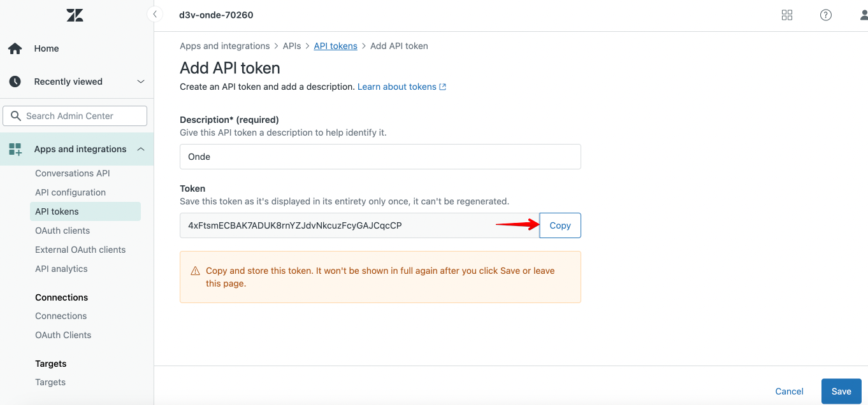Image resolution: width=868 pixels, height=405 pixels.
Task: Click the Description input field
Action: coord(380,157)
